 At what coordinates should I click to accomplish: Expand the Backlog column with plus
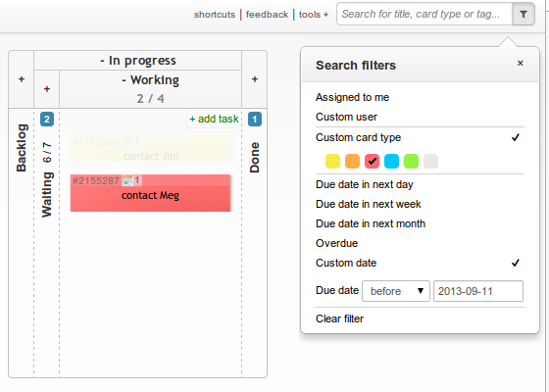(x=22, y=79)
